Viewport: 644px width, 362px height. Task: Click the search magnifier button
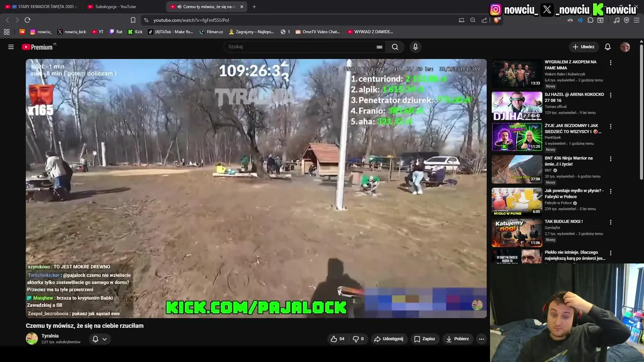click(395, 47)
